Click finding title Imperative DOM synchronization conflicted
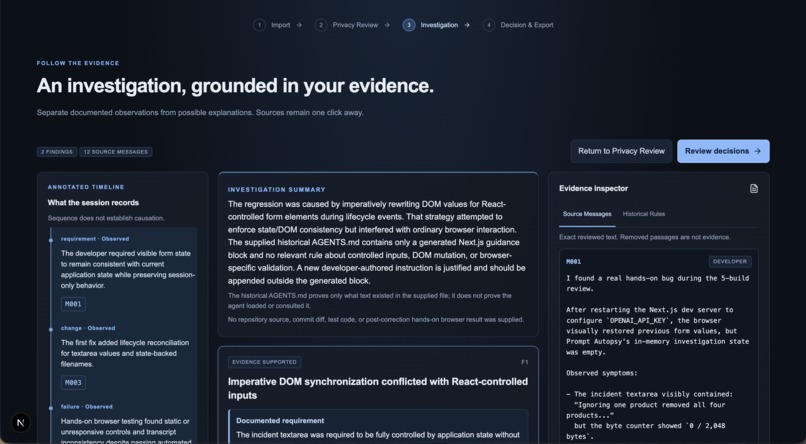 click(378, 388)
